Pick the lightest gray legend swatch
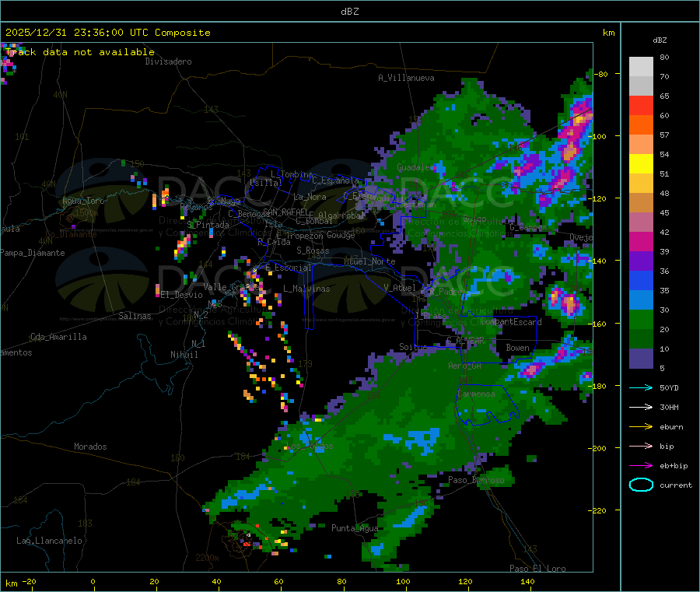700x592 pixels. tap(641, 67)
